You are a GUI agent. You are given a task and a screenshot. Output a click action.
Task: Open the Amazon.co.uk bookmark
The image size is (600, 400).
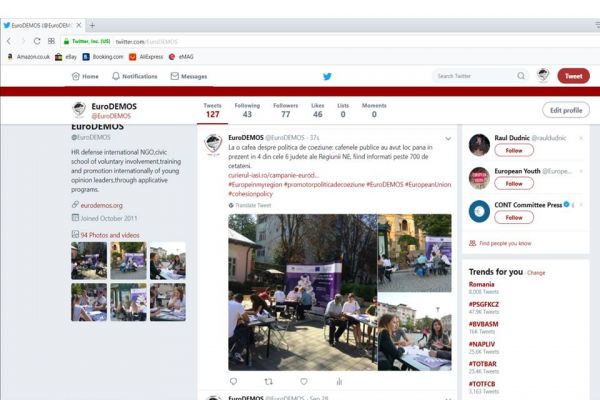(x=29, y=57)
